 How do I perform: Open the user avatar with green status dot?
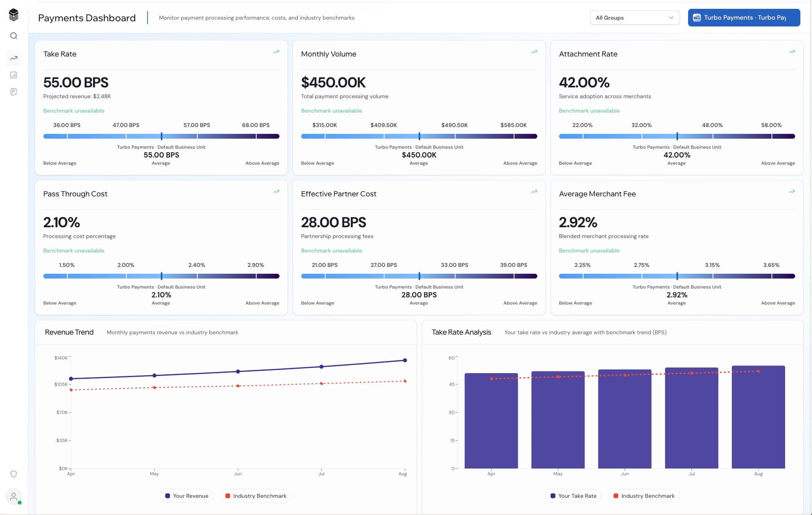tap(13, 497)
